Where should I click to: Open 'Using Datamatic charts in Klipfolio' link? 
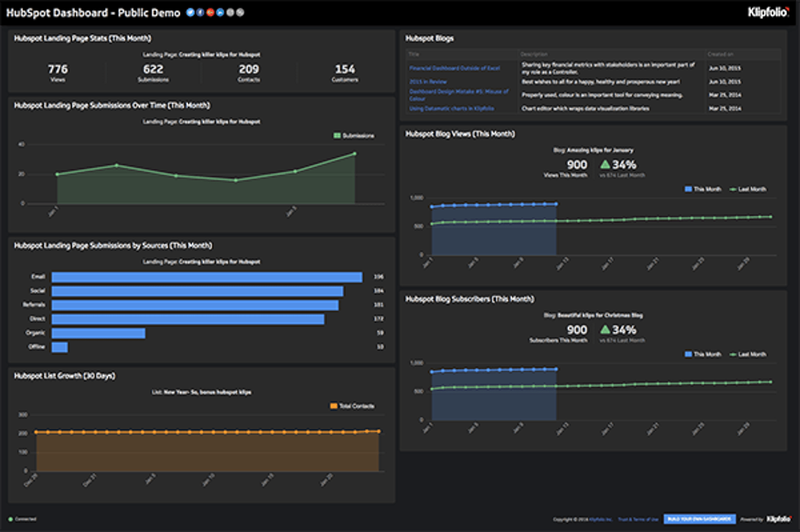(451, 108)
